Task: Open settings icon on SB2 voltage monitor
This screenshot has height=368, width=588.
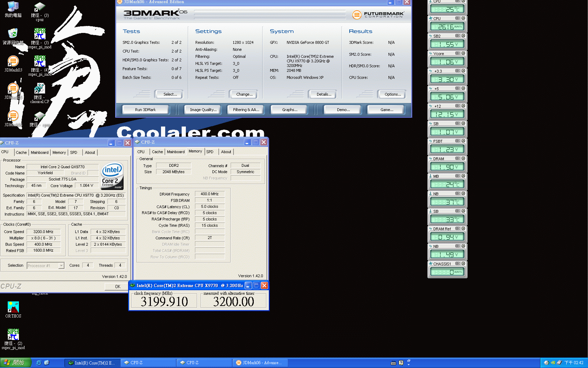Action: pos(458,36)
